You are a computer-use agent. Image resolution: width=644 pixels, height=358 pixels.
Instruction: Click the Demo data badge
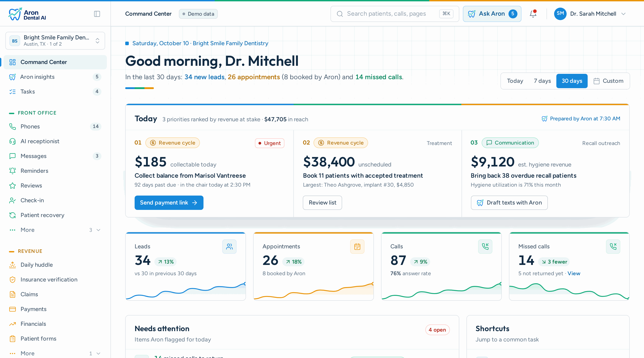tap(198, 14)
